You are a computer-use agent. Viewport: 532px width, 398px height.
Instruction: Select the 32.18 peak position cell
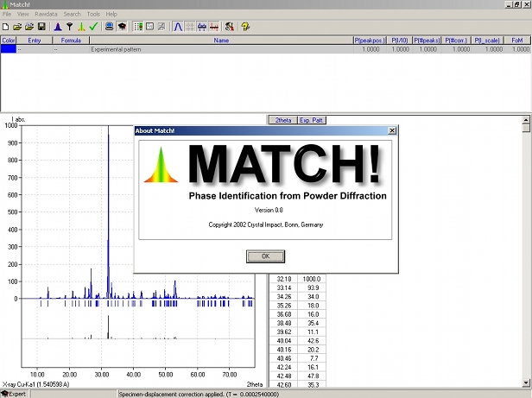point(283,279)
